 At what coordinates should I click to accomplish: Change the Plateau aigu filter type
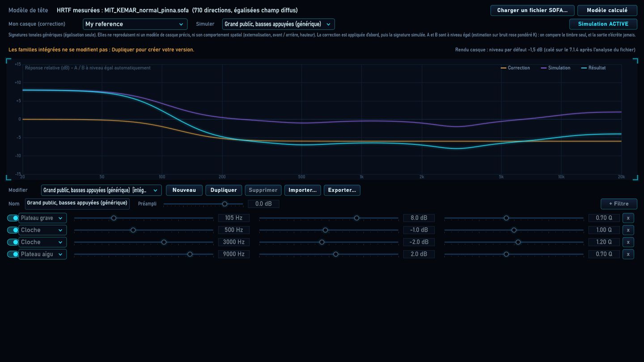pos(42,254)
